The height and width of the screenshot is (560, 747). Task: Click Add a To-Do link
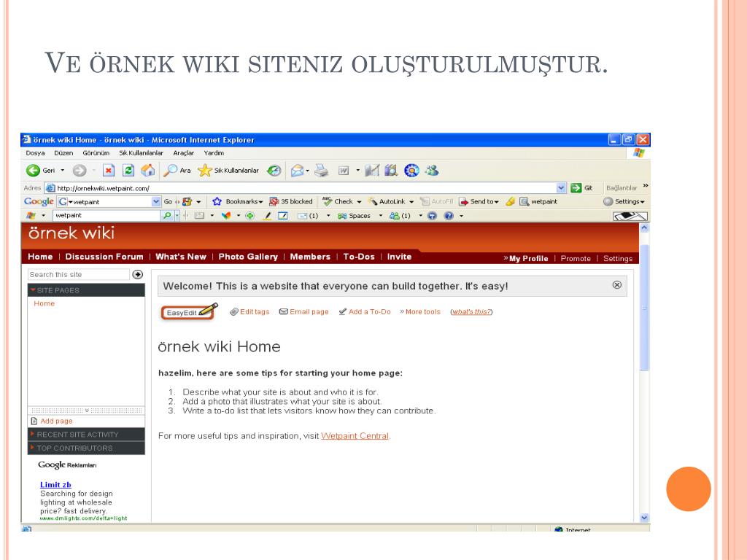point(365,312)
